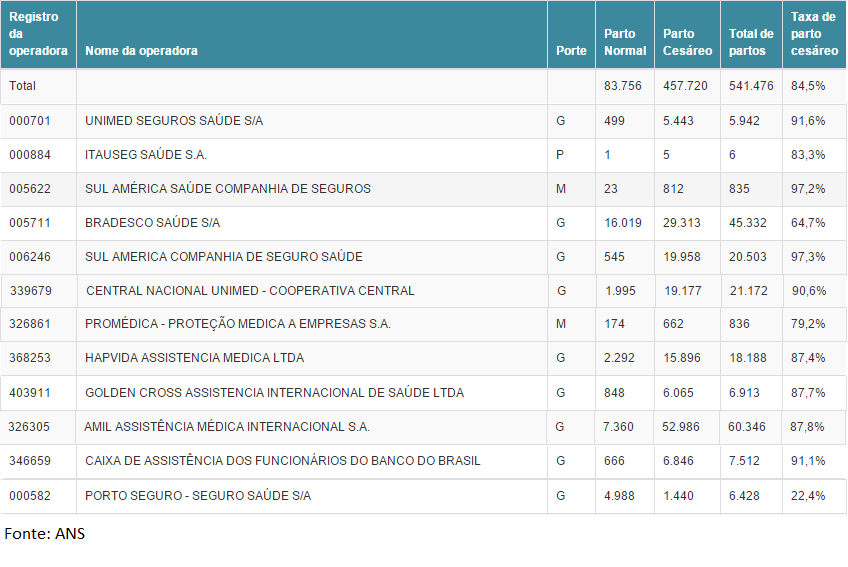The width and height of the screenshot is (848, 567).
Task: Click the 'Registro da operadora' column header
Action: click(x=38, y=34)
